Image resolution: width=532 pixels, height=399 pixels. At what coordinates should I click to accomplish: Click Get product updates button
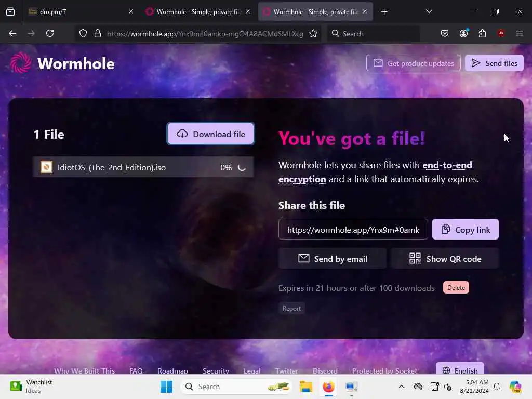click(x=413, y=63)
